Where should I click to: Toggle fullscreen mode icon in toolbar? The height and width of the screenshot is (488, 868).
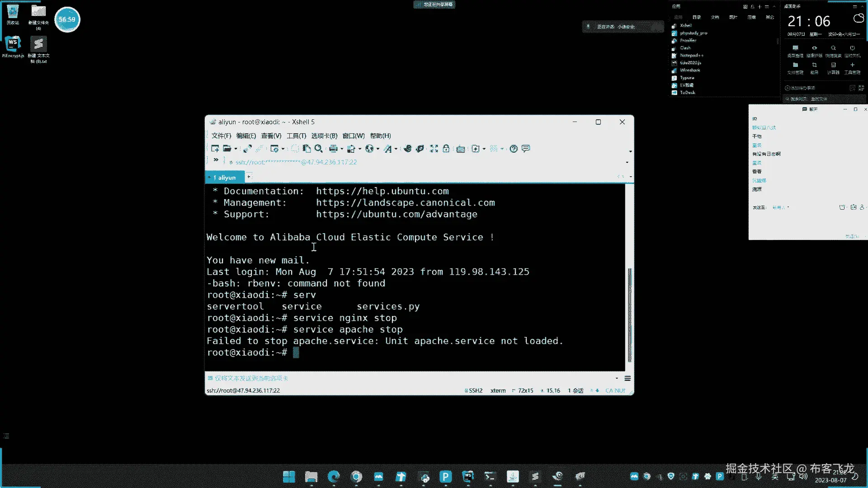(434, 149)
